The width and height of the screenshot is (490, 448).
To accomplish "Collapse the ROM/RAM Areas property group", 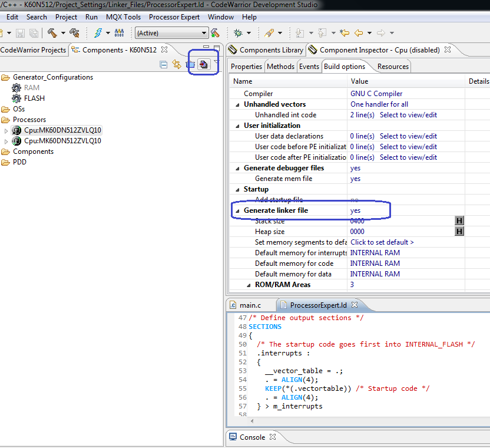I will [x=248, y=285].
